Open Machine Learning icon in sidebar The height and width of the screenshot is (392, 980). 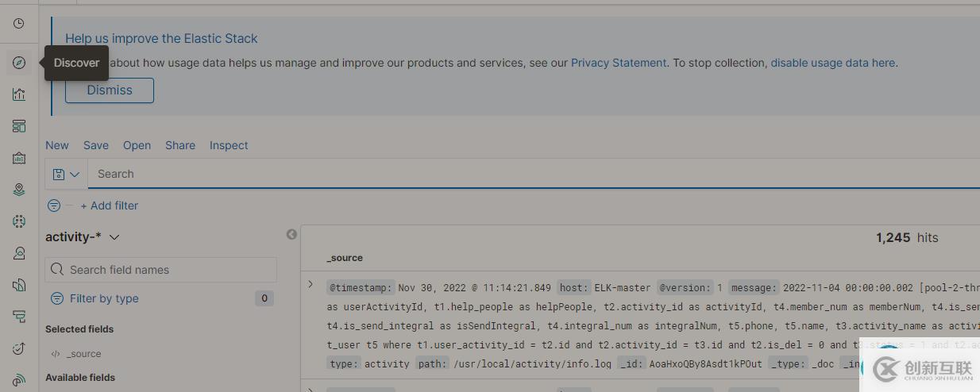coord(19,221)
